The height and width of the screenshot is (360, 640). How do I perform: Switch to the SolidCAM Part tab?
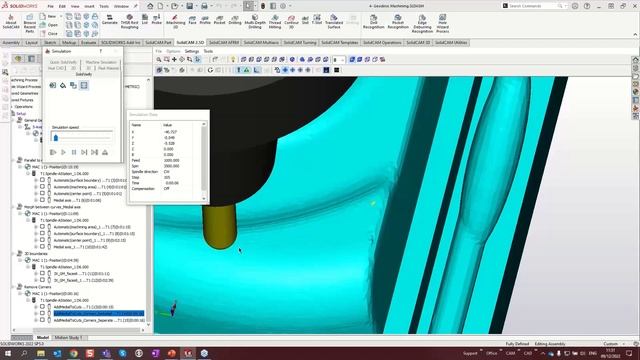coord(158,42)
